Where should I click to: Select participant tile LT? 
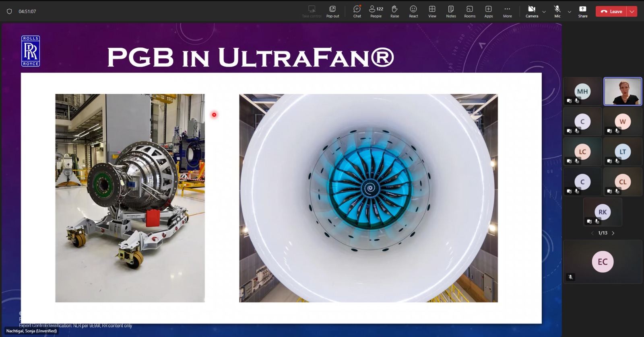[623, 152]
